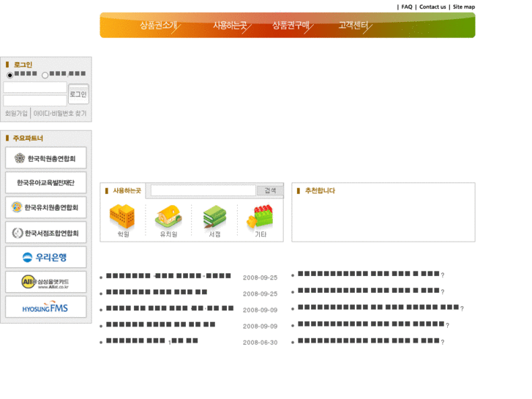Go to the FAQ page

[406, 7]
